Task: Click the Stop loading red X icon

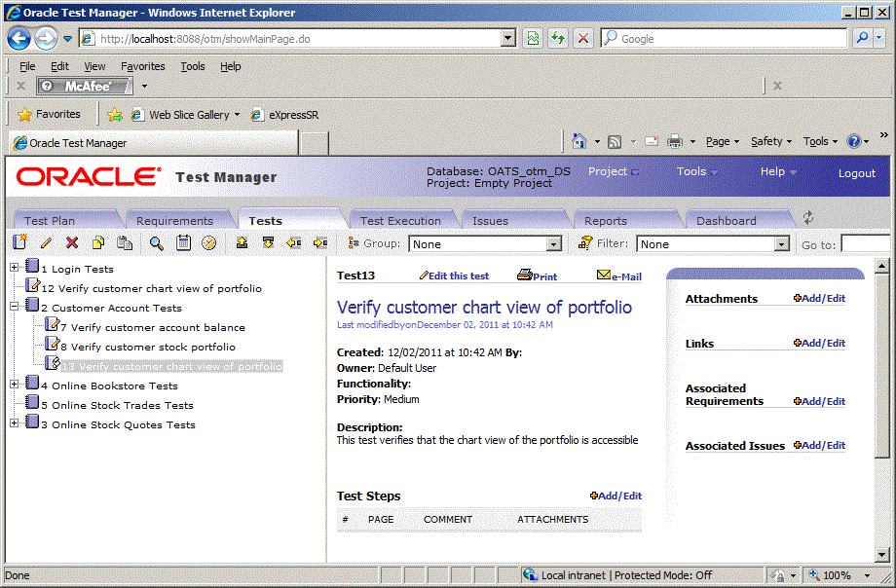Action: [582, 38]
